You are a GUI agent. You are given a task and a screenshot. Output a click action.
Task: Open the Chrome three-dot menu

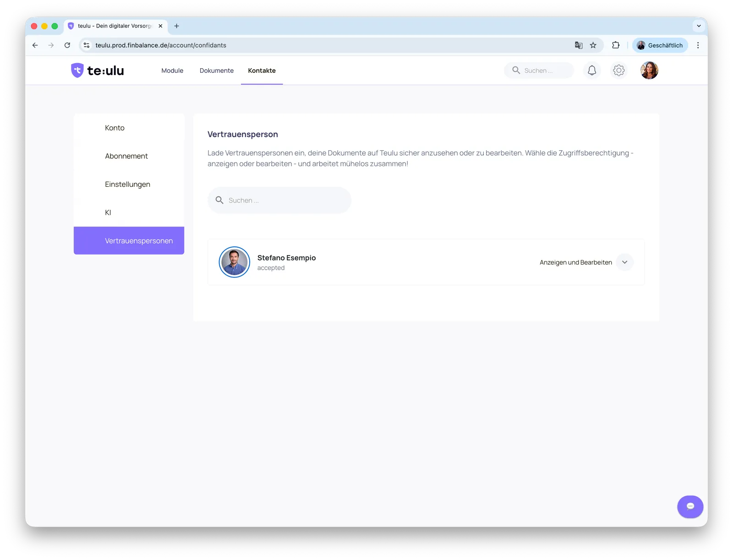pos(698,45)
